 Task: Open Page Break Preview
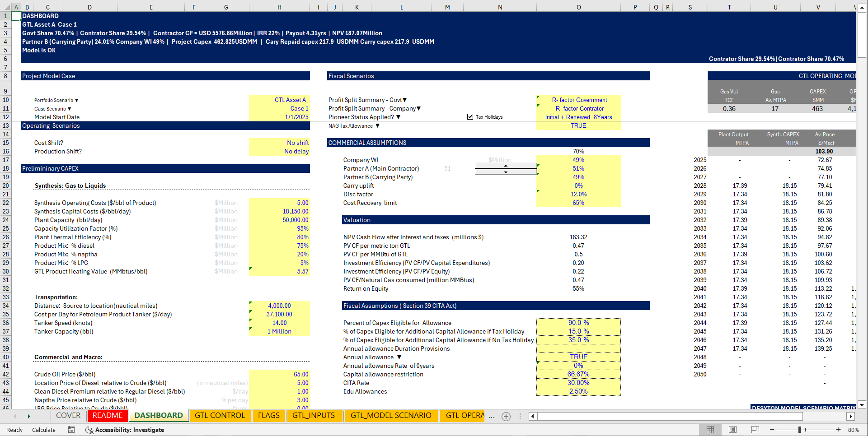point(755,430)
